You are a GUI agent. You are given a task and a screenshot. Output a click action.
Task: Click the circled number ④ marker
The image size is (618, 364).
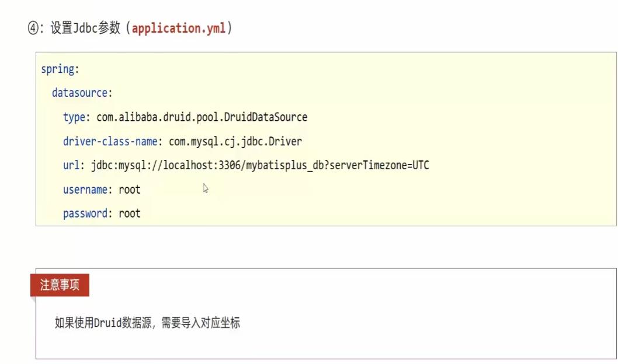click(x=33, y=29)
